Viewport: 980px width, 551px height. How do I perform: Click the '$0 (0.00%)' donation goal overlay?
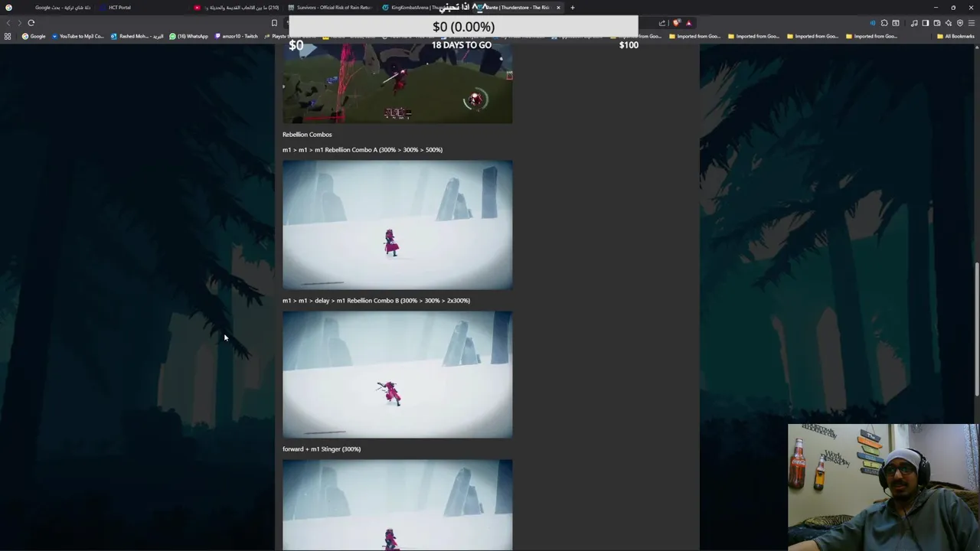(463, 27)
